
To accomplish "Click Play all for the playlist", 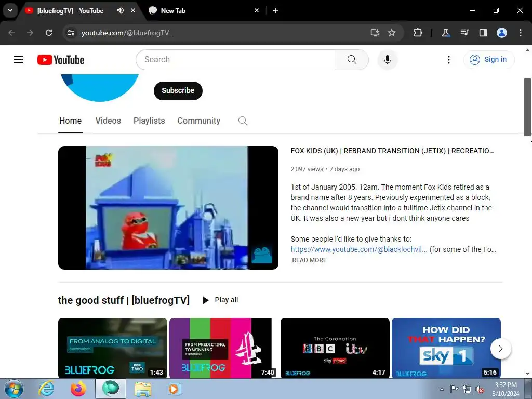I will pos(220,300).
